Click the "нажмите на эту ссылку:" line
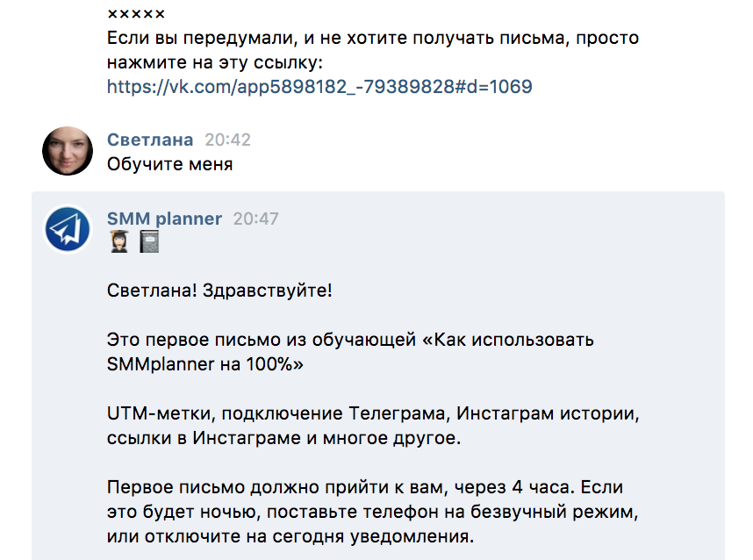 click(215, 62)
